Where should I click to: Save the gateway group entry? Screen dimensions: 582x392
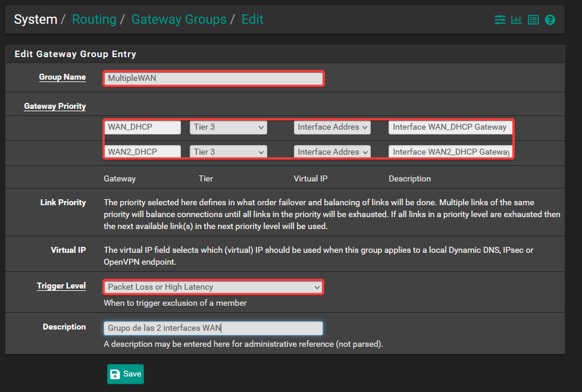(x=126, y=374)
